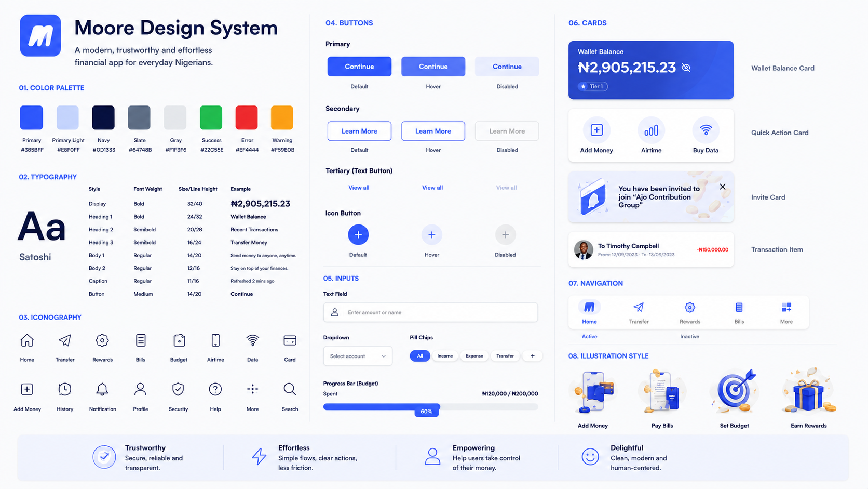Viewport: 868px width, 489px height.
Task: Select the Notification bell icon
Action: click(102, 389)
